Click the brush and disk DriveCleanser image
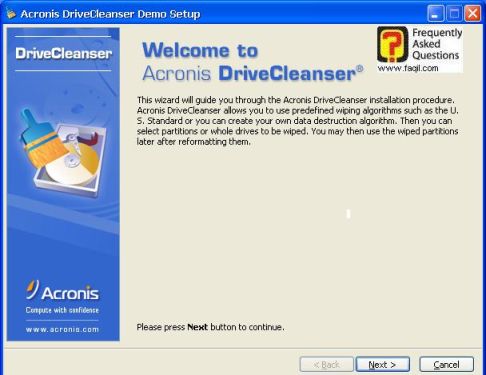 (x=63, y=152)
